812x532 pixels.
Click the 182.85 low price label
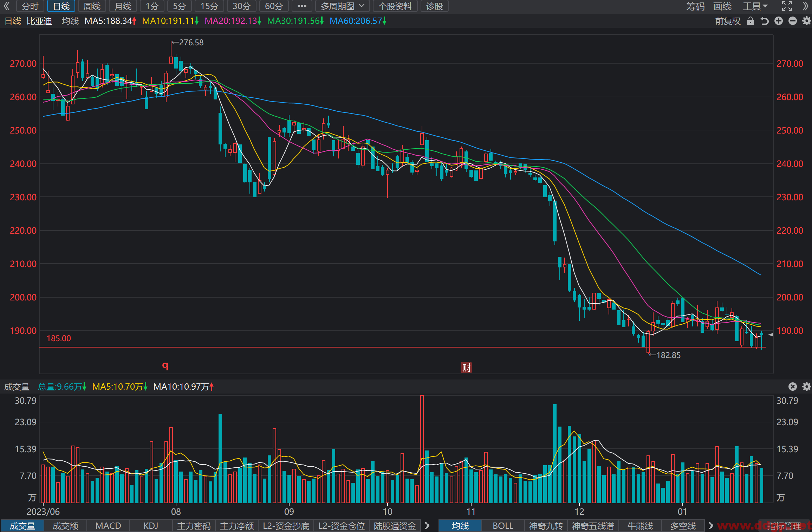668,355
